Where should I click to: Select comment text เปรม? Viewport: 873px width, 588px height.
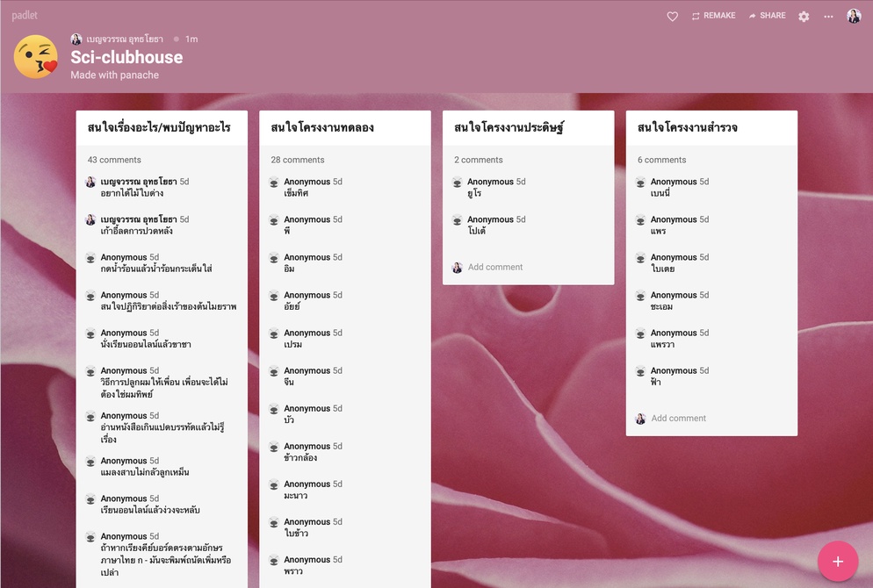coord(292,344)
